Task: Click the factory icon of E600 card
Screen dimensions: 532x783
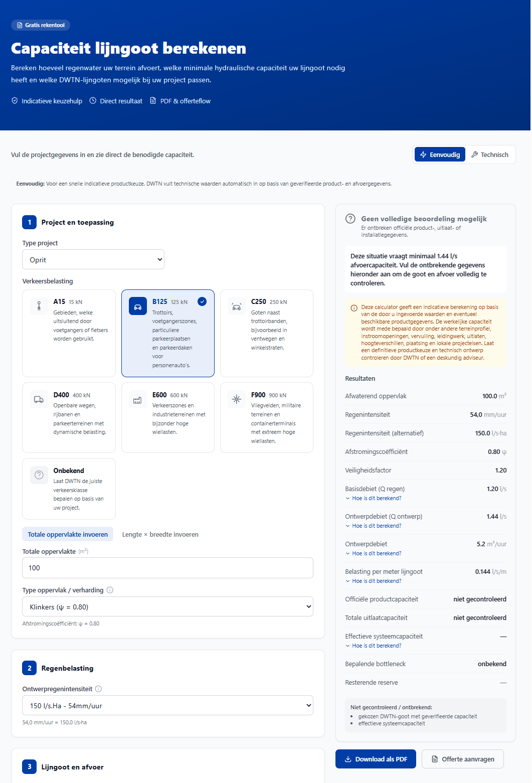Action: [137, 399]
